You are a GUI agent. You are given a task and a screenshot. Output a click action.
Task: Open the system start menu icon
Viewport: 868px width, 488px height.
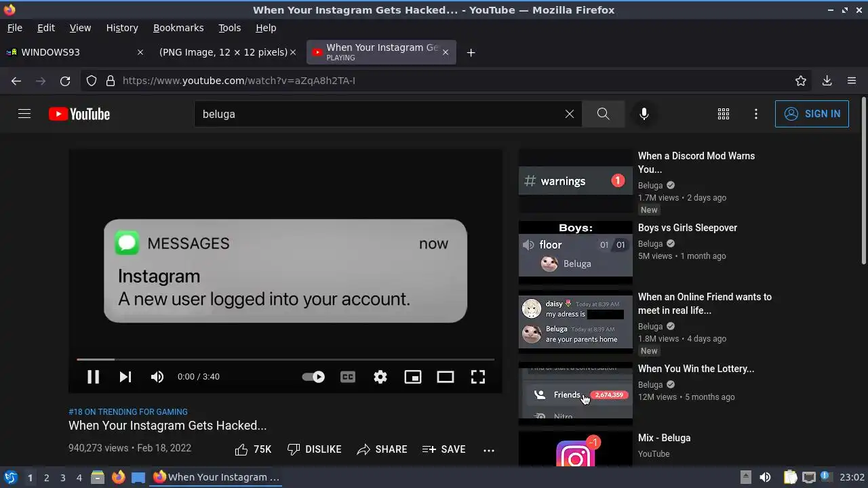coord(10,477)
